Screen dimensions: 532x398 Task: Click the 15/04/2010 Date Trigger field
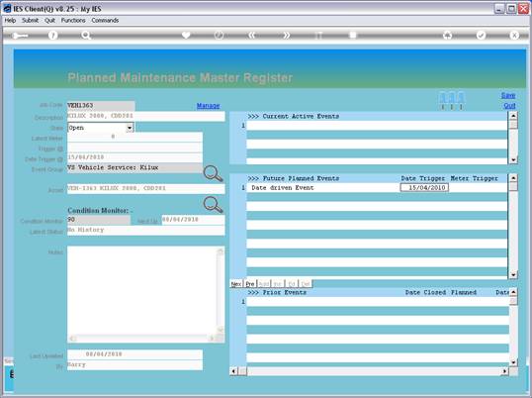(424, 188)
